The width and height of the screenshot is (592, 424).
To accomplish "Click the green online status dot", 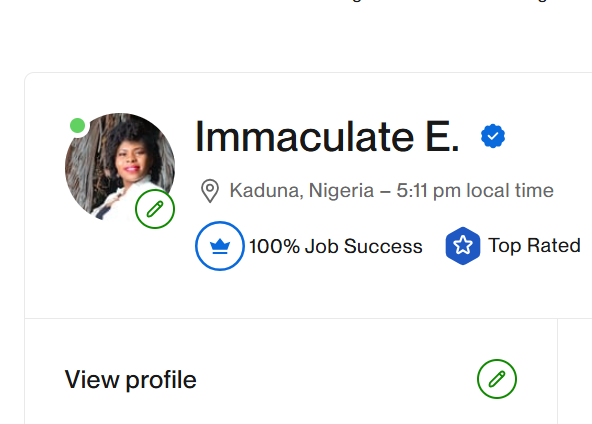I will pyautogui.click(x=78, y=125).
